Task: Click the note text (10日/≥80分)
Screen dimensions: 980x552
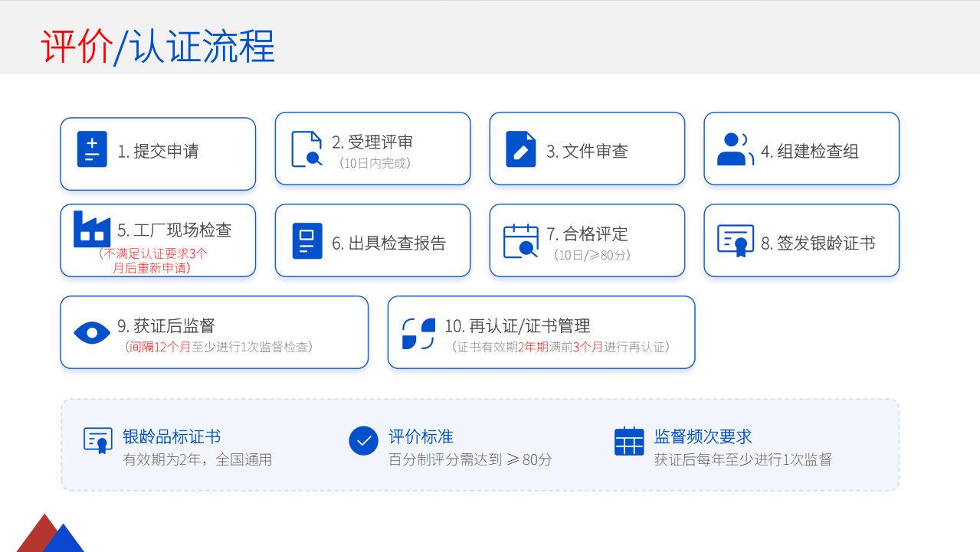Action: 592,255
